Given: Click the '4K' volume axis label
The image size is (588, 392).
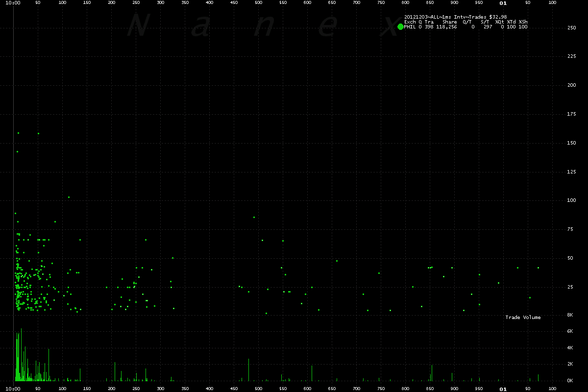Looking at the screenshot, I should pyautogui.click(x=570, y=348).
